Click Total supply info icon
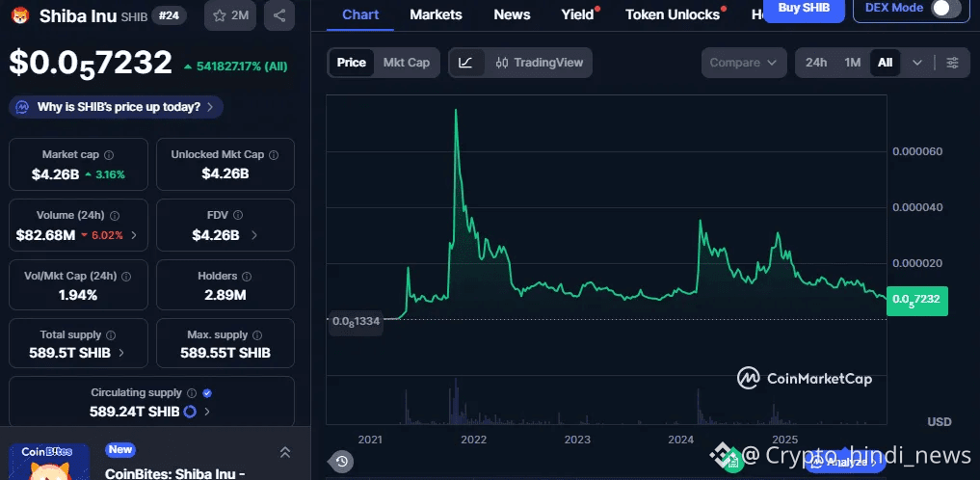This screenshot has height=480, width=980. [111, 335]
